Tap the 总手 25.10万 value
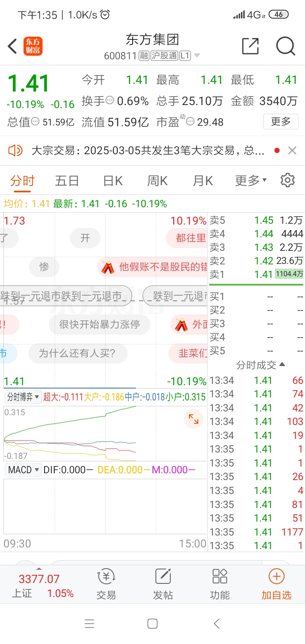The height and width of the screenshot is (644, 305). pyautogui.click(x=202, y=101)
